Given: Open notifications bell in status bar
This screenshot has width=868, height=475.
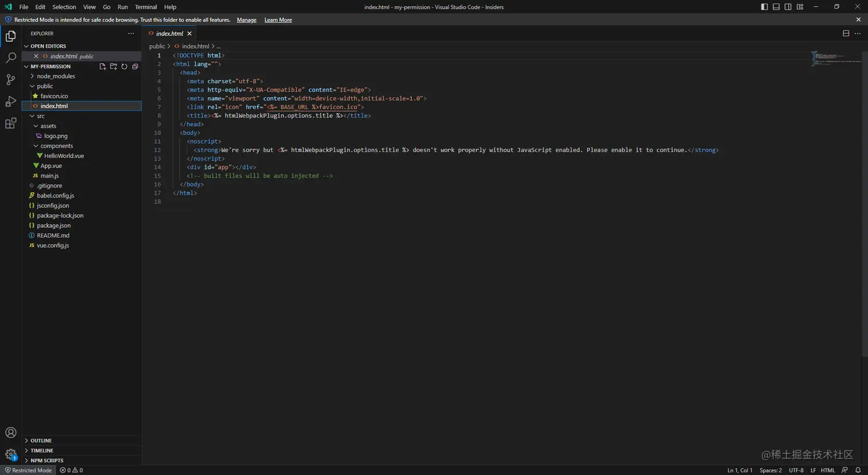Looking at the screenshot, I should coord(858,470).
